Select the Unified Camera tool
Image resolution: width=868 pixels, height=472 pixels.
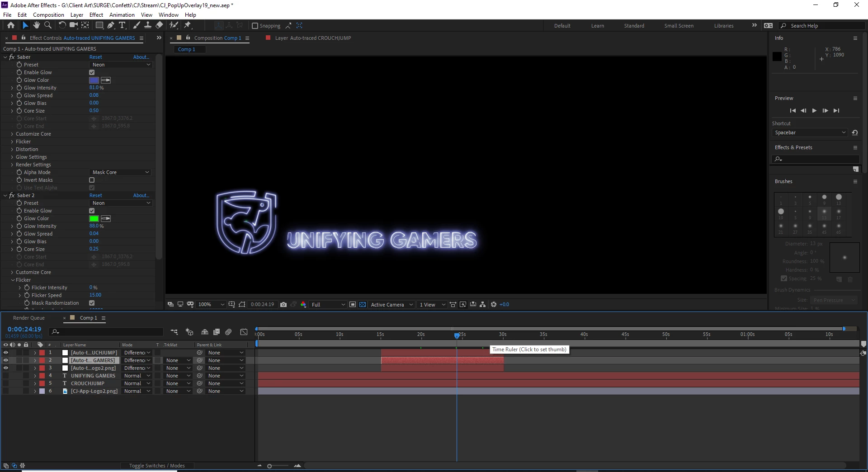(73, 25)
